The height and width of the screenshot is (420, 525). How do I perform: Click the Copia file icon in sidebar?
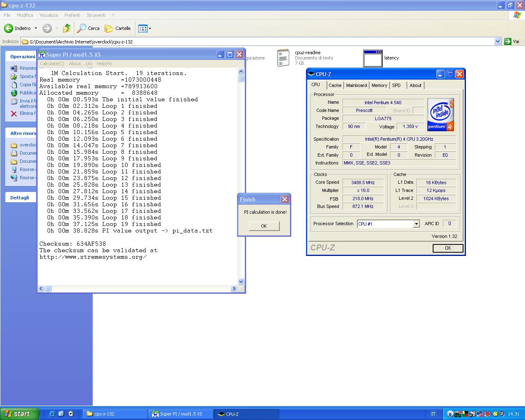[x=14, y=84]
